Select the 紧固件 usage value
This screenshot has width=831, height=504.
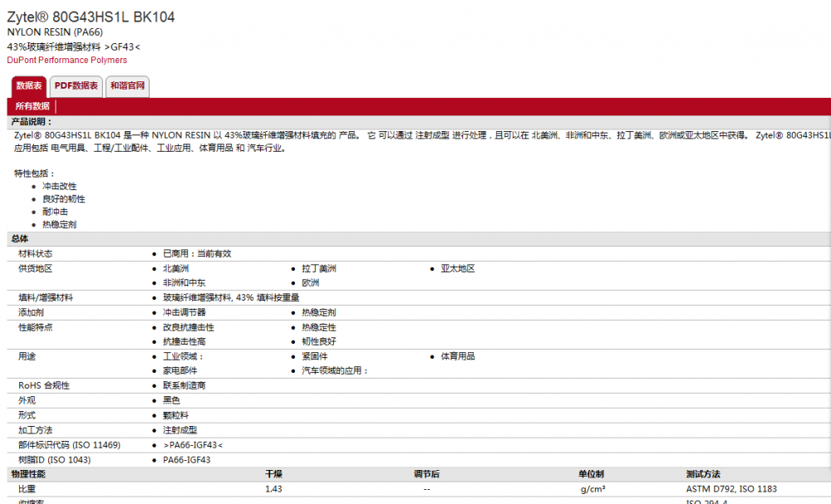(315, 356)
